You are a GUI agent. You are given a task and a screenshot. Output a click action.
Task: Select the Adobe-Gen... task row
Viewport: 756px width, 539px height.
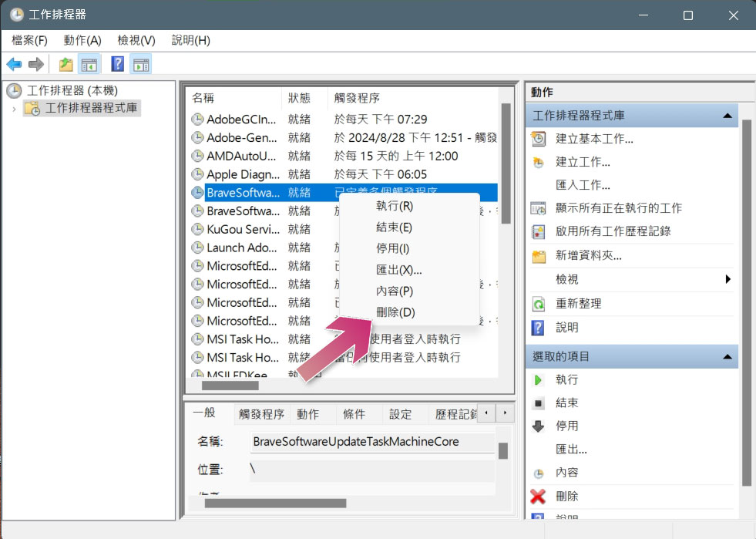(343, 137)
